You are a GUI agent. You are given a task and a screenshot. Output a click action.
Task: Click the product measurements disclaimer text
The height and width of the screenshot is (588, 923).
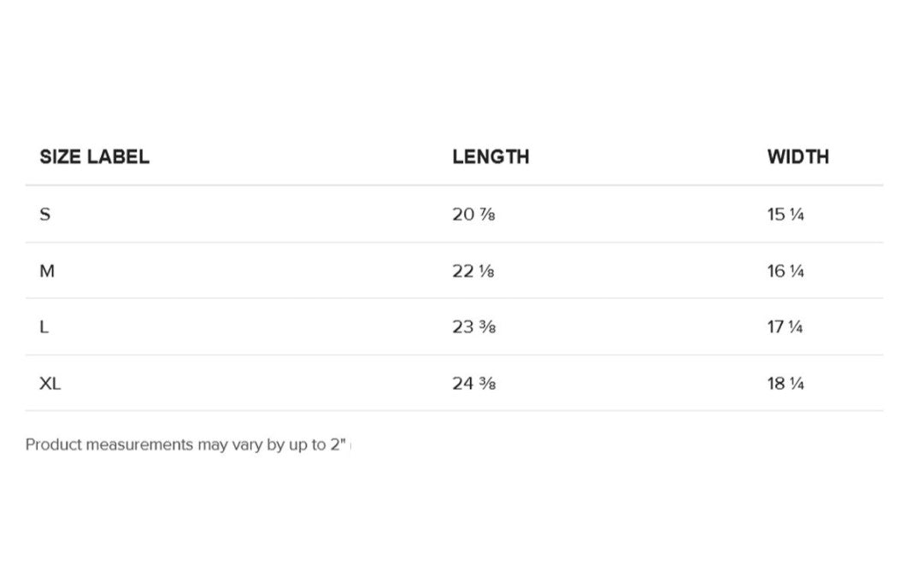pyautogui.click(x=185, y=445)
